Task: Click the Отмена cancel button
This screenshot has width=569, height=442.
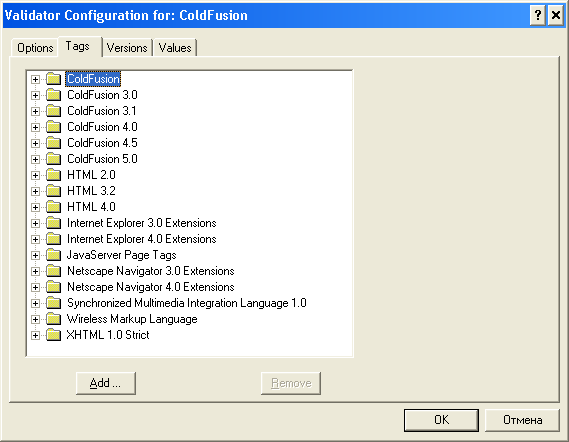Action: 522,420
